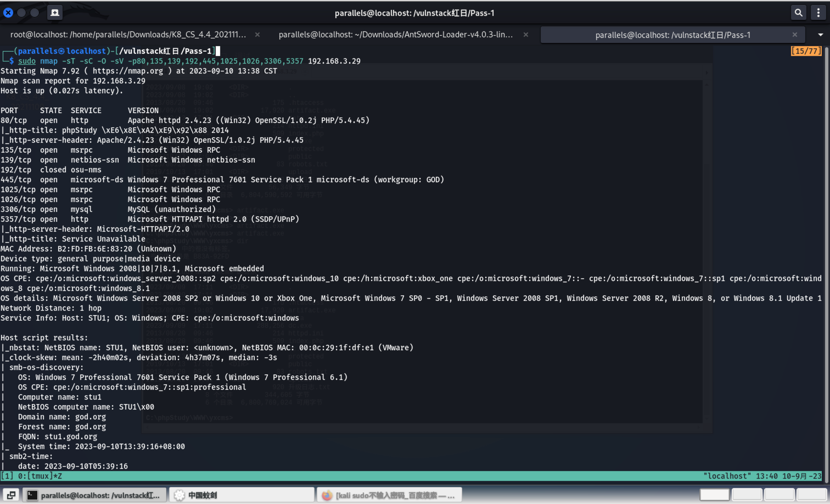
Task: Click the PORT STATE SERVICE VERSION header
Action: click(x=80, y=111)
